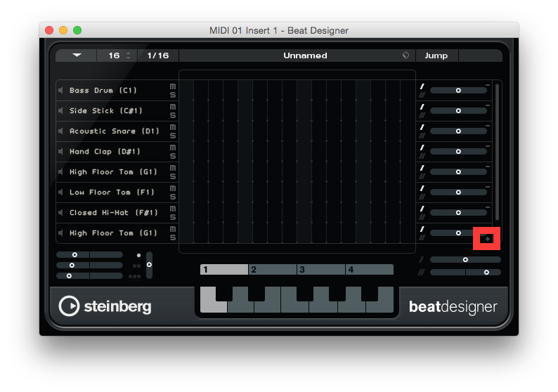Select the three-dot flam option
Screen dimensions: 558x392
click(x=134, y=276)
